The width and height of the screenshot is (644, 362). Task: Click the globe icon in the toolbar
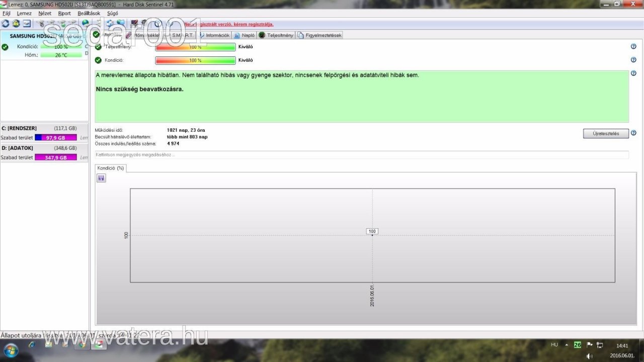[x=86, y=23]
